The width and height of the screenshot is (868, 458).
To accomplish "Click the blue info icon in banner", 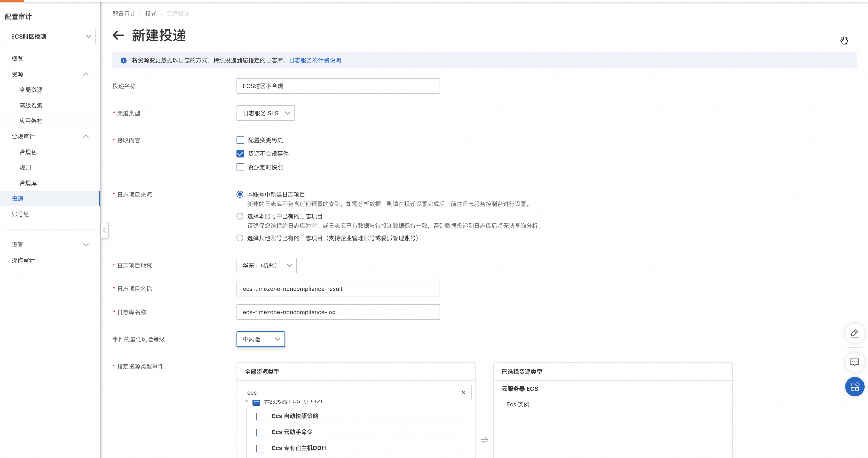I will pos(123,60).
